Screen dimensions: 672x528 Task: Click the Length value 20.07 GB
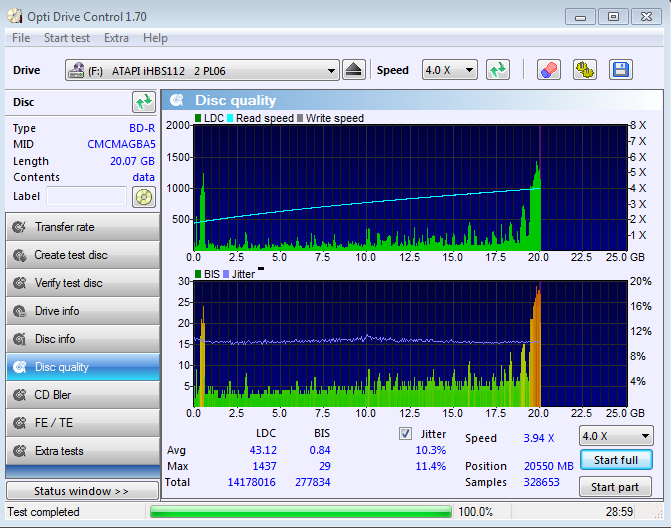pyautogui.click(x=132, y=161)
